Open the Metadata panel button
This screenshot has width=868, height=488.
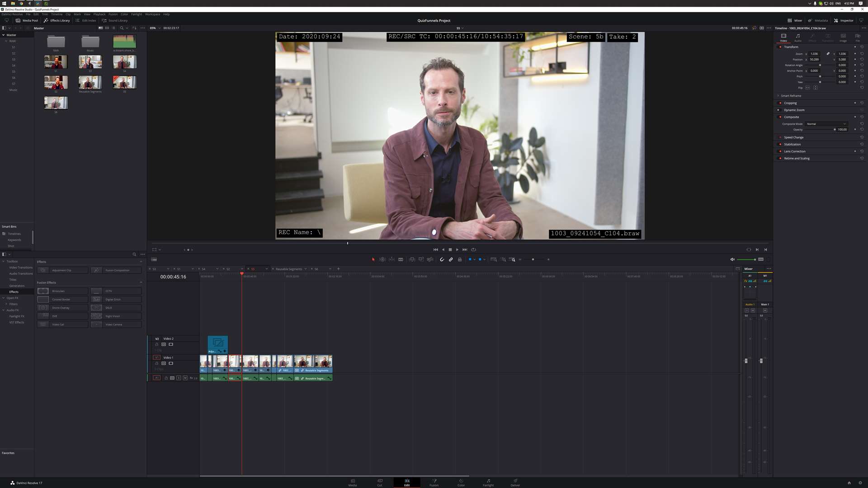(818, 20)
